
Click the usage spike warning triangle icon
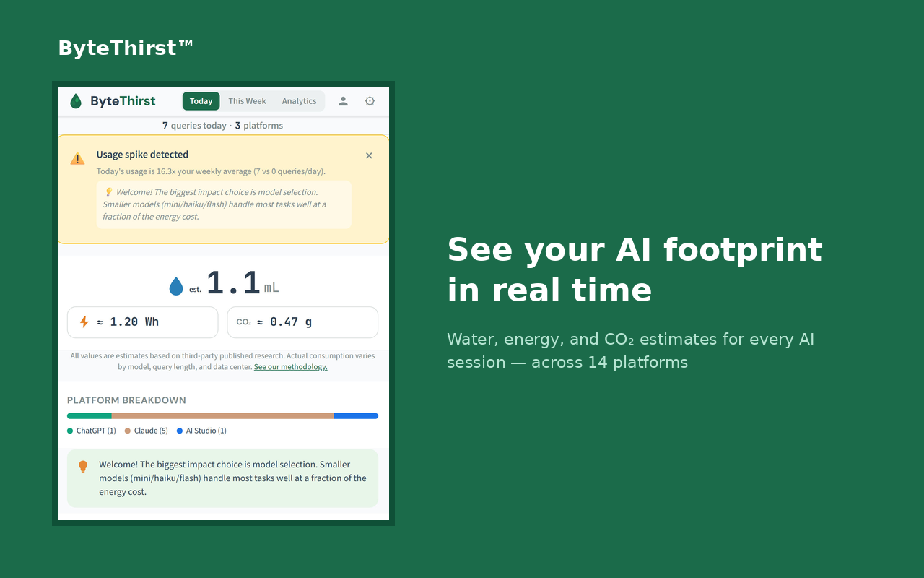coord(77,158)
